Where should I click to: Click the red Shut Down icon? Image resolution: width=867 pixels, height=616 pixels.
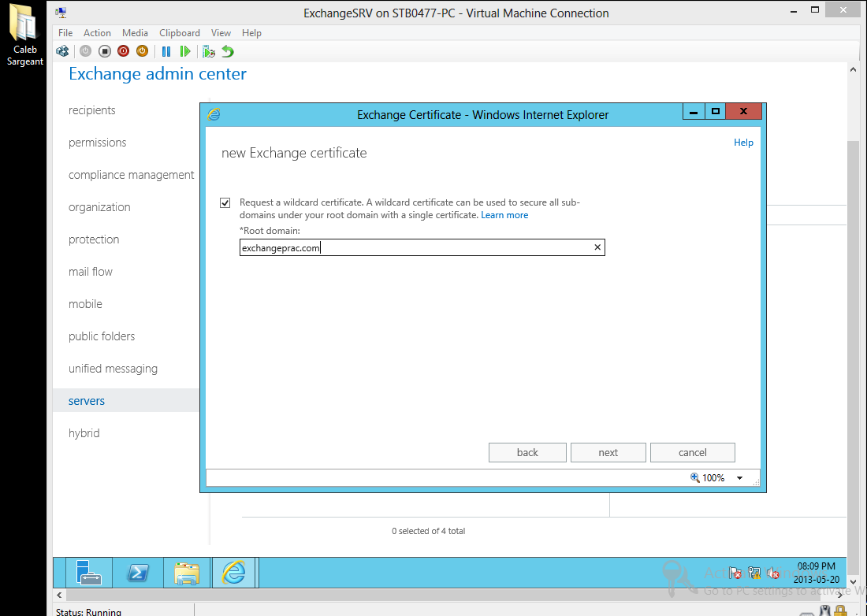(123, 51)
